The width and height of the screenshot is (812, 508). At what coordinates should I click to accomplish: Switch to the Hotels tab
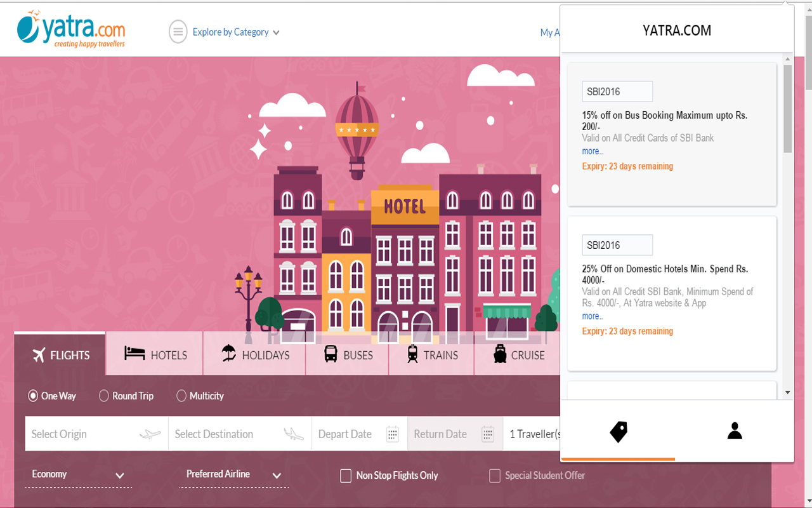click(x=155, y=354)
